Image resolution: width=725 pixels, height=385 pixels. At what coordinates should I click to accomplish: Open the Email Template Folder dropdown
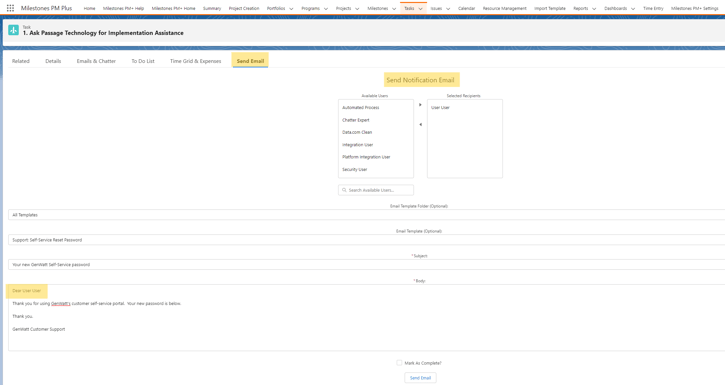click(366, 215)
